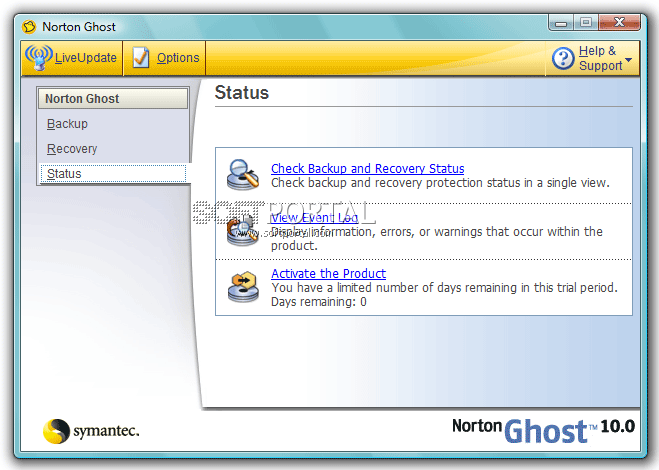Close the Norton Ghost window

tap(619, 22)
